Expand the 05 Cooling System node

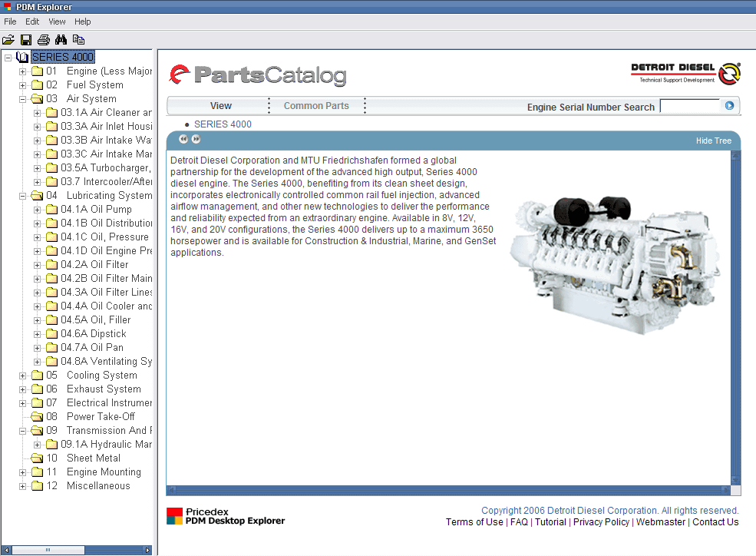23,376
